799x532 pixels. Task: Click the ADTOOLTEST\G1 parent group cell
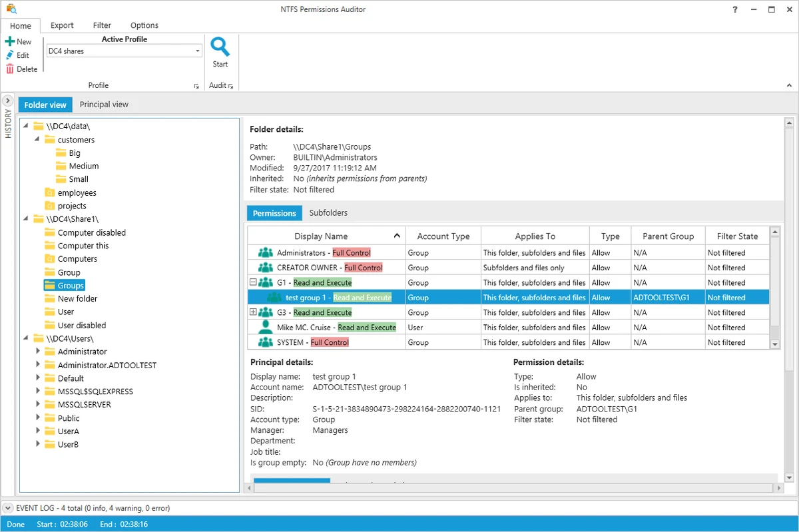pyautogui.click(x=668, y=298)
